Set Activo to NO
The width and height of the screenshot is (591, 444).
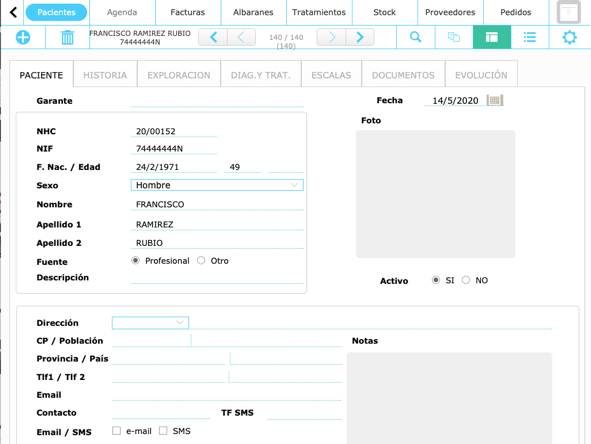466,280
